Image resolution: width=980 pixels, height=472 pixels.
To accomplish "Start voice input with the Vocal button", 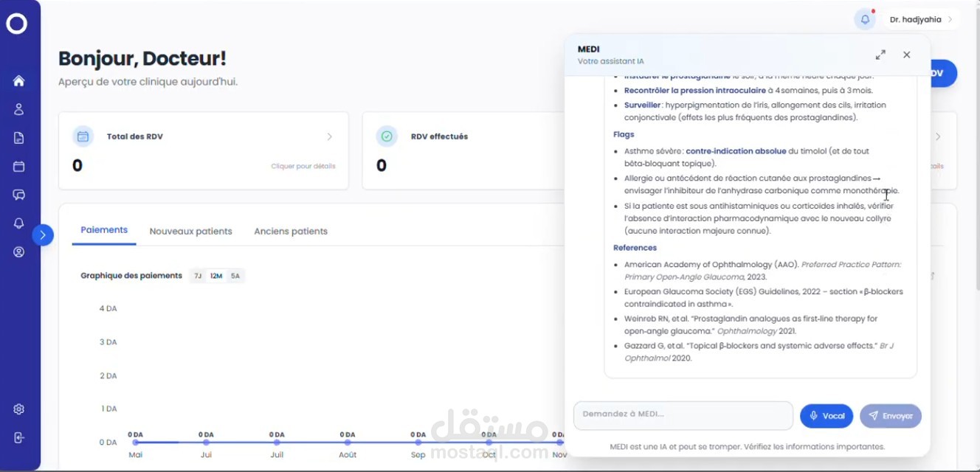I will click(x=827, y=416).
